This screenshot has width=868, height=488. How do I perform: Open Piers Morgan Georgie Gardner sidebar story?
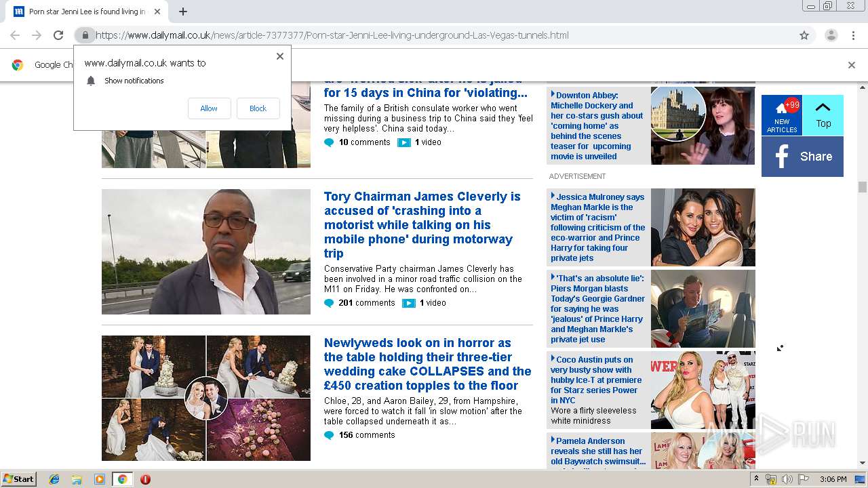[597, 308]
